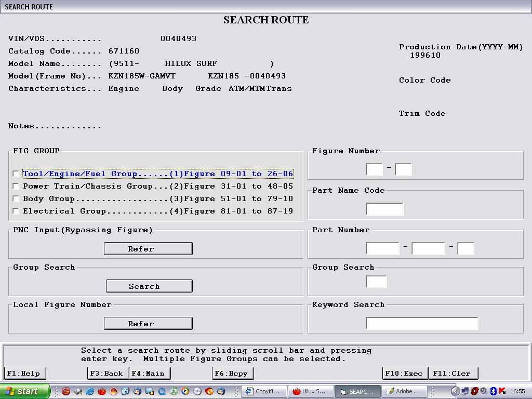Viewport: 532px width, 399px height.
Task: Launch Windows Media Player from quick launch
Action: (185, 391)
